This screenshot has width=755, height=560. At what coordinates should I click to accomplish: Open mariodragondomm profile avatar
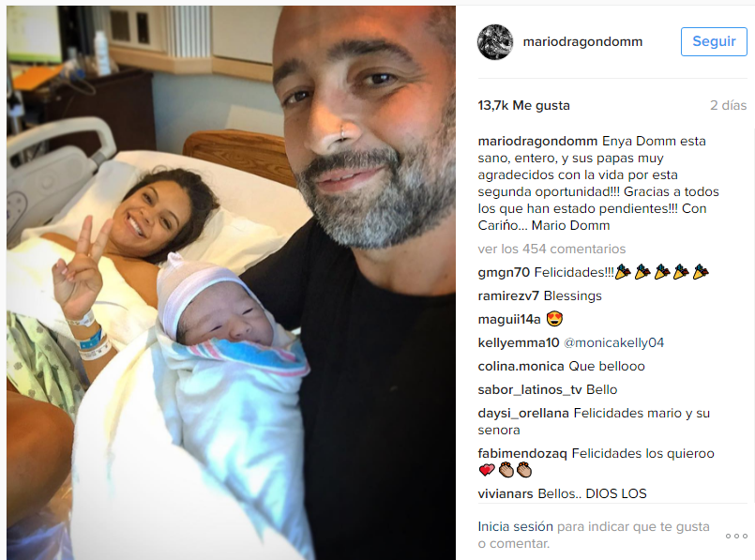pos(495,42)
